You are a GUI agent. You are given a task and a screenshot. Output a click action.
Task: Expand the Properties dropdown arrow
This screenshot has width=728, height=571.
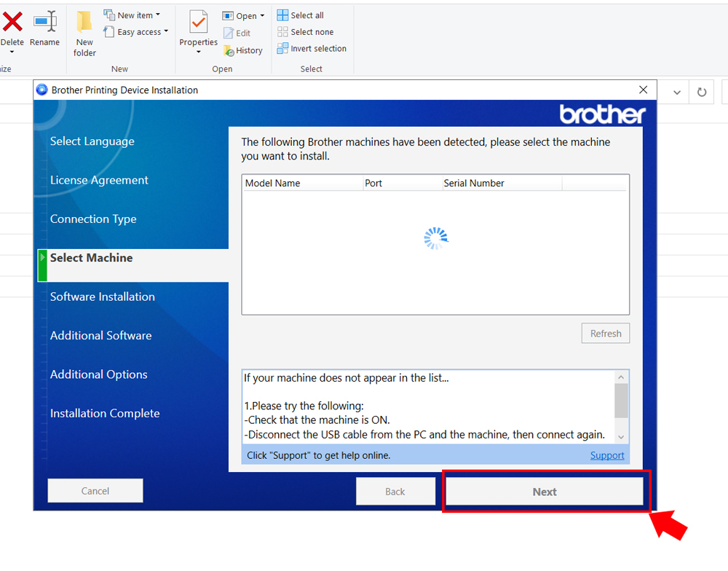(199, 52)
